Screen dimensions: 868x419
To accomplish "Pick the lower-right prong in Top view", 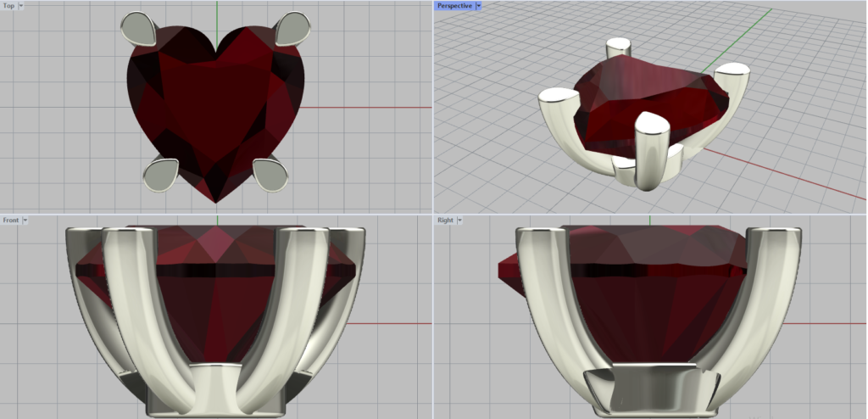I will (270, 175).
